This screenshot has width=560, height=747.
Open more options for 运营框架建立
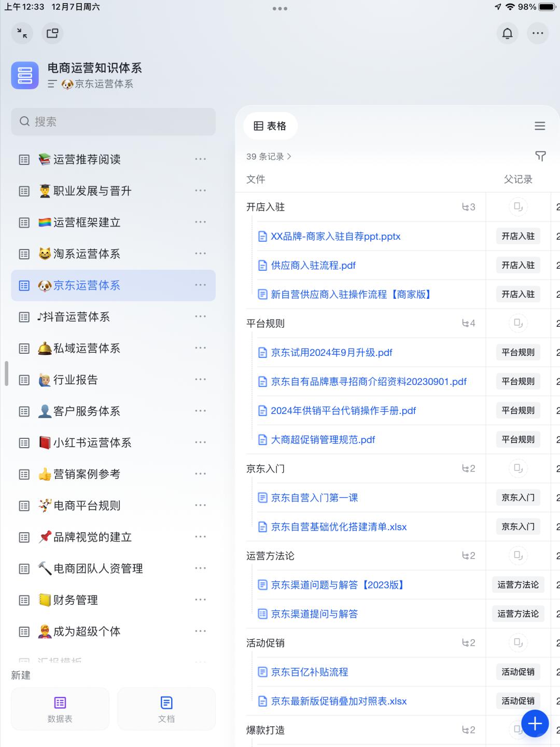[201, 222]
